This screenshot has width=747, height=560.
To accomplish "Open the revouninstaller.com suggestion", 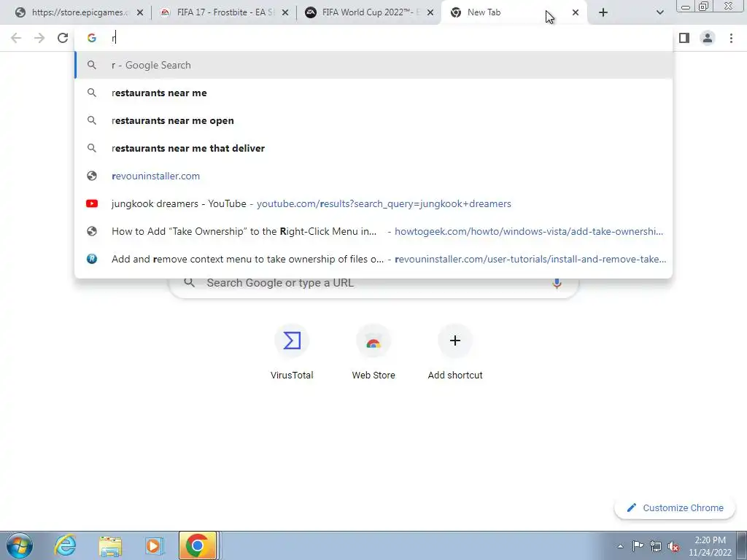I will 373,176.
